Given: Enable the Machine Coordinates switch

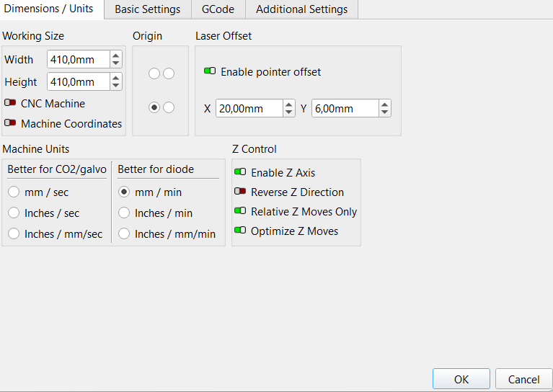Looking at the screenshot, I should coord(10,123).
